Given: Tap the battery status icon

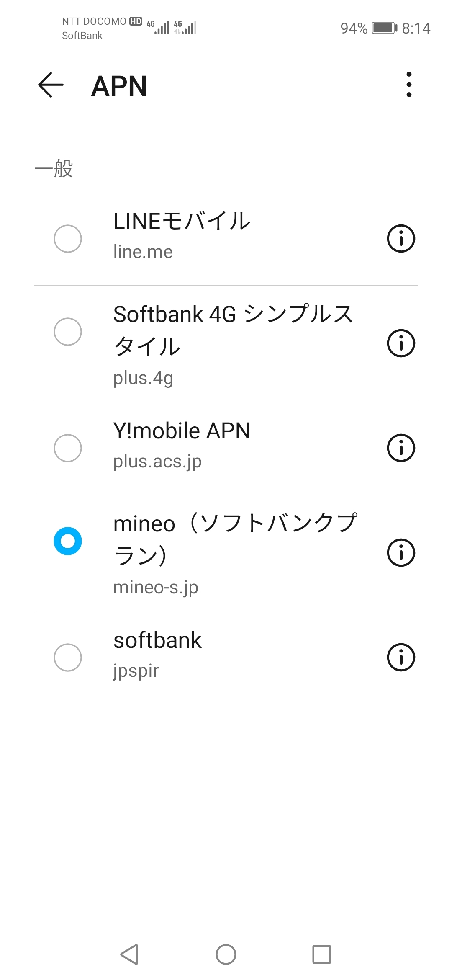Looking at the screenshot, I should (384, 28).
